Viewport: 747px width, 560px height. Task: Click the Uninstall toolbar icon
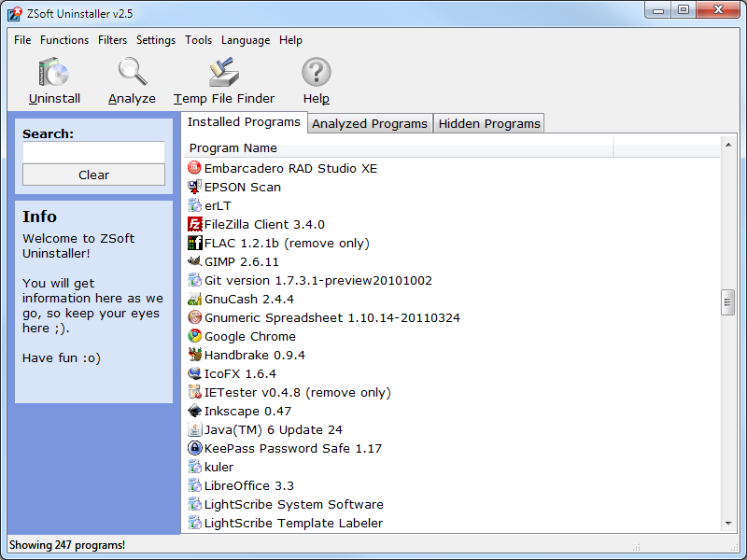click(x=54, y=73)
